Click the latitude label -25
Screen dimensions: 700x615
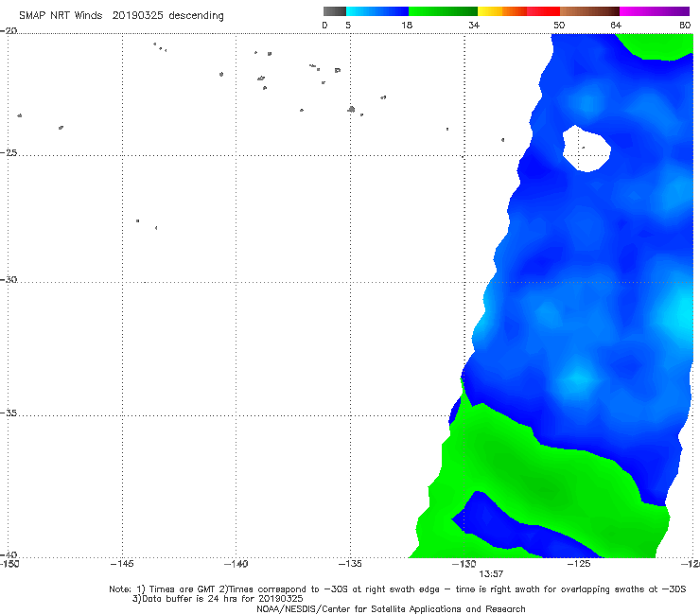(x=9, y=152)
